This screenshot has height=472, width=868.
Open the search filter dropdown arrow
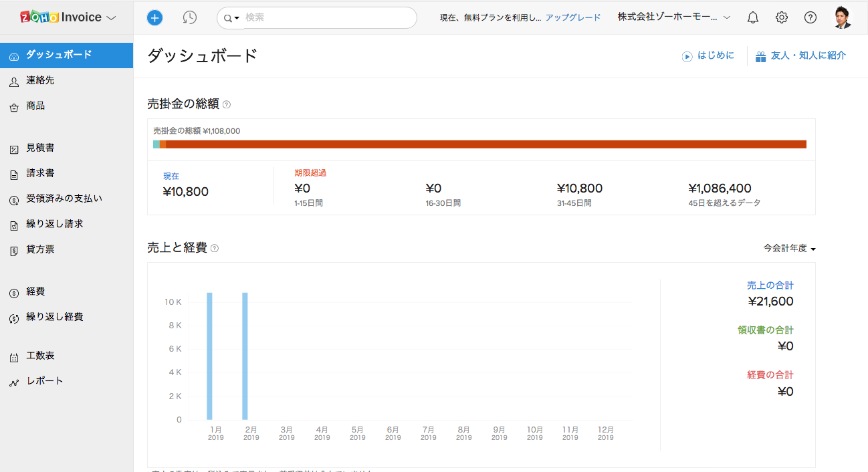pos(232,18)
